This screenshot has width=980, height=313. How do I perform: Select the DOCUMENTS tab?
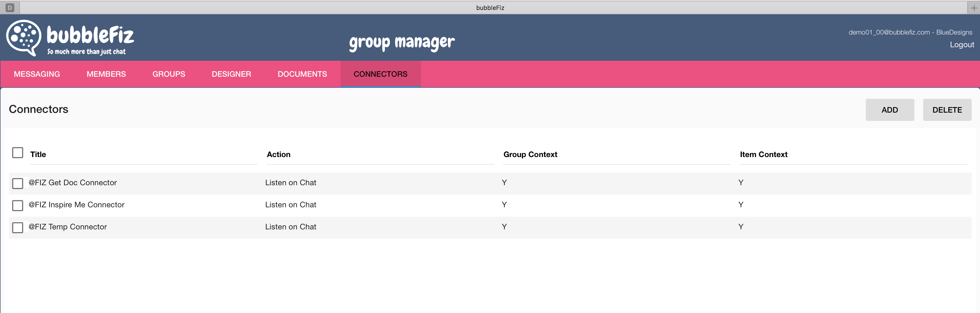302,74
